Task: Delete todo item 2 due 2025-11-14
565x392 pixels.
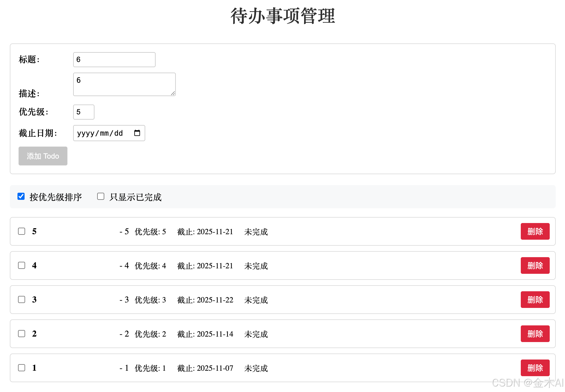Action: click(x=535, y=334)
